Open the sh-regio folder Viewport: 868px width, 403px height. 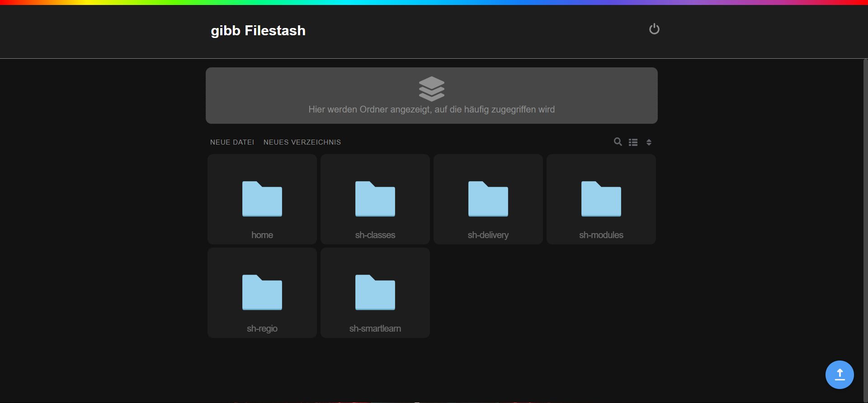click(x=262, y=293)
